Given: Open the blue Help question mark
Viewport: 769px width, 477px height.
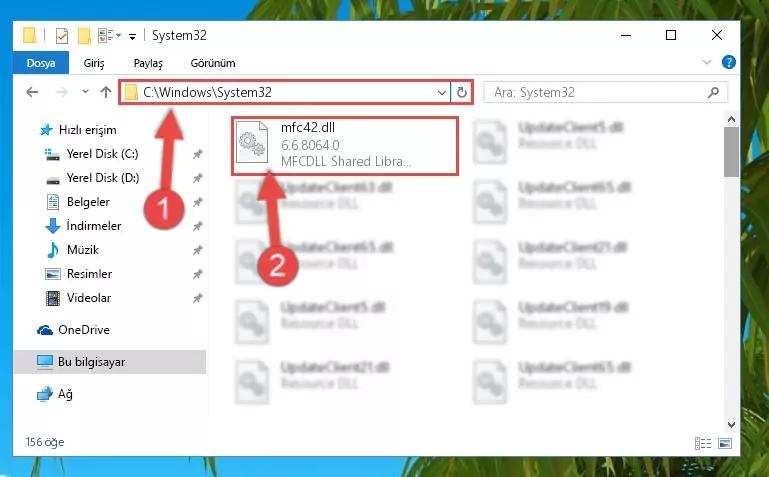Looking at the screenshot, I should pyautogui.click(x=728, y=62).
